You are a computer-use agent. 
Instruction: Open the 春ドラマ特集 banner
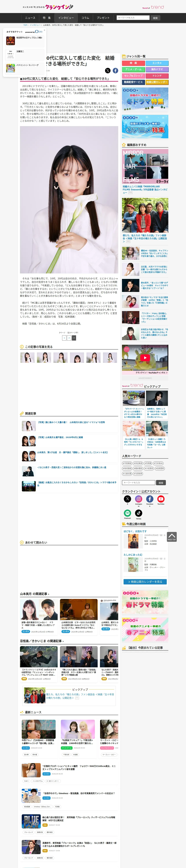point(145,602)
